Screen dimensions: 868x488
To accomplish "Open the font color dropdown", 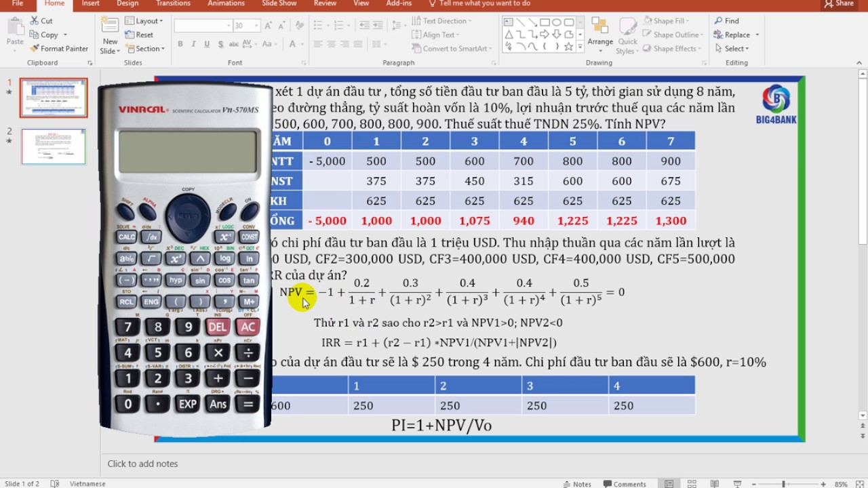I will click(x=302, y=44).
